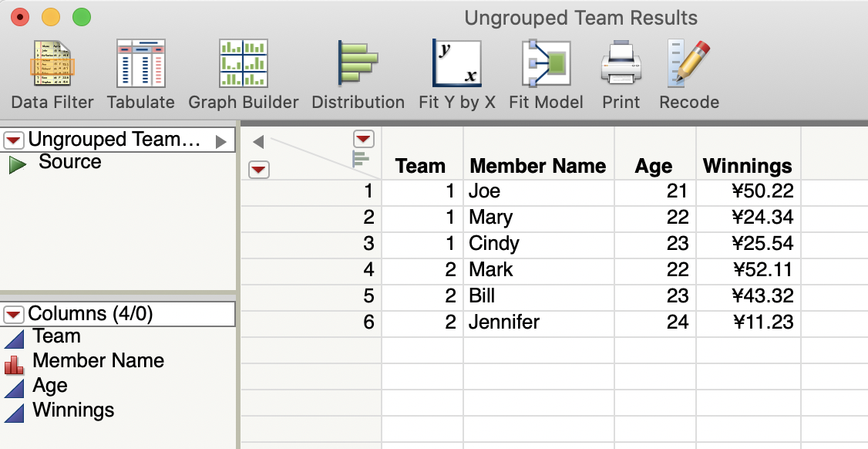Open the columns red triangle above data grid
Image resolution: width=868 pixels, height=449 pixels.
coord(363,139)
